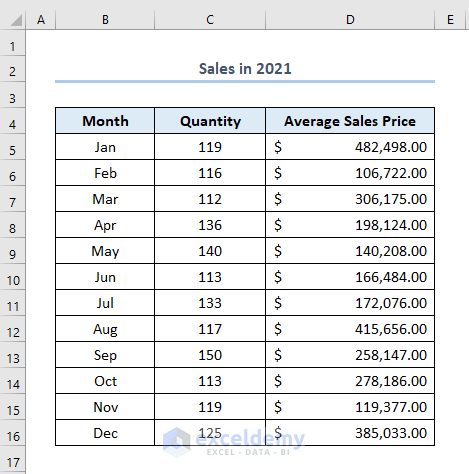Click the Mar month cell
This screenshot has width=469, height=474.
point(105,199)
